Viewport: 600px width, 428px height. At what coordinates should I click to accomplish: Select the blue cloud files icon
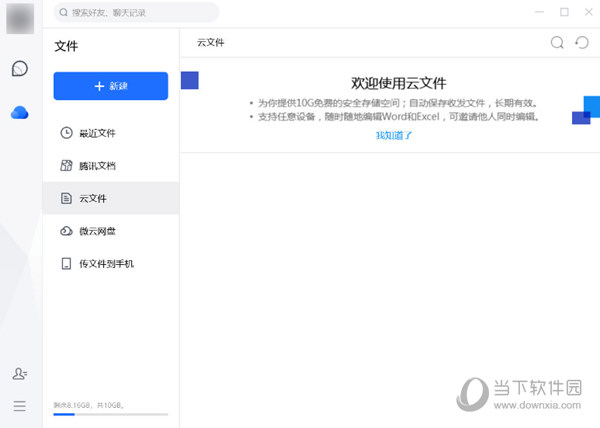pos(20,112)
